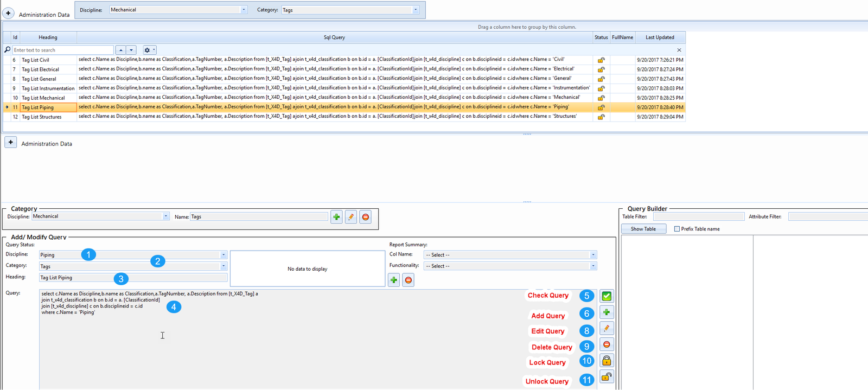Click the Show Table button

pyautogui.click(x=643, y=229)
